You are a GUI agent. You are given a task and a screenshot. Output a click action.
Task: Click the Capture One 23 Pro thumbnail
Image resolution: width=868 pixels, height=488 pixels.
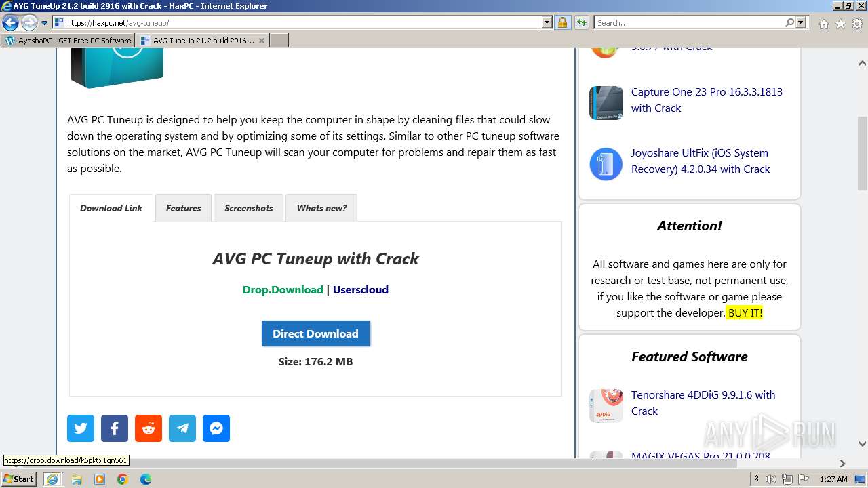(x=606, y=103)
